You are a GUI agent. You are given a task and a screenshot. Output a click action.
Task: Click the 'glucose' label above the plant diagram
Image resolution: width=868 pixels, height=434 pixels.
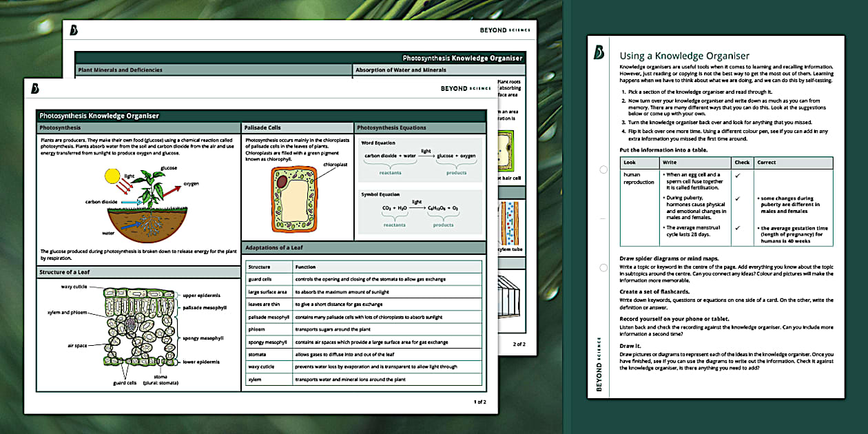pyautogui.click(x=169, y=167)
